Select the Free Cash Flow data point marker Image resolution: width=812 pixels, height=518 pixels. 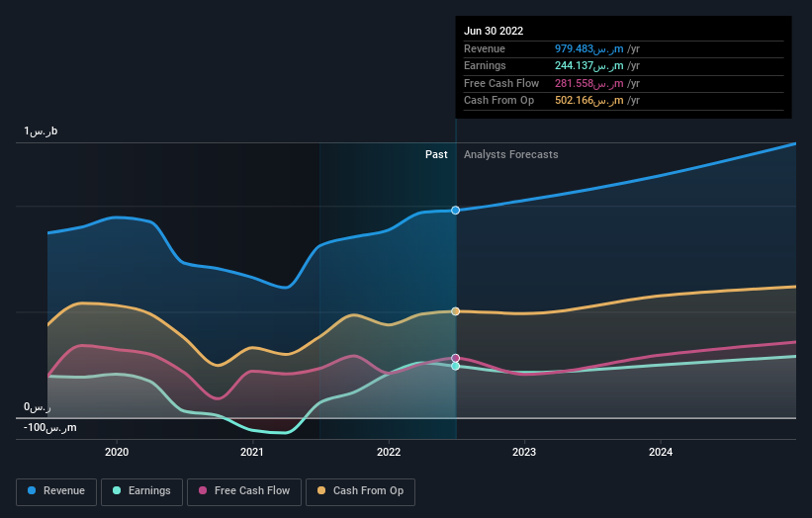455,358
